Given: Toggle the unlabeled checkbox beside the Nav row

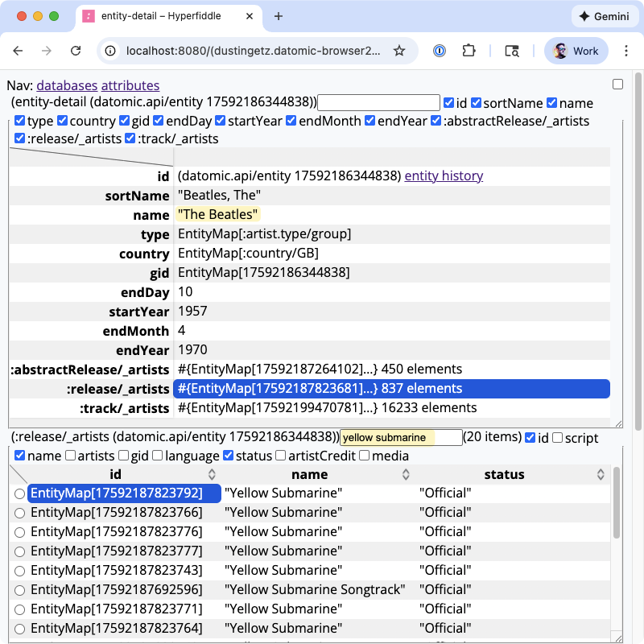Looking at the screenshot, I should (x=617, y=85).
